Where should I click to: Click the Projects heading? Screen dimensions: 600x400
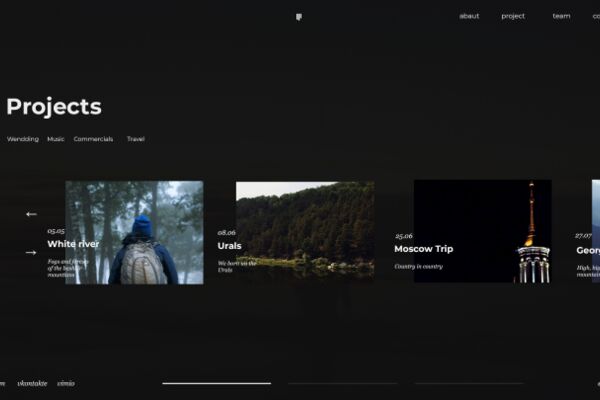point(54,107)
